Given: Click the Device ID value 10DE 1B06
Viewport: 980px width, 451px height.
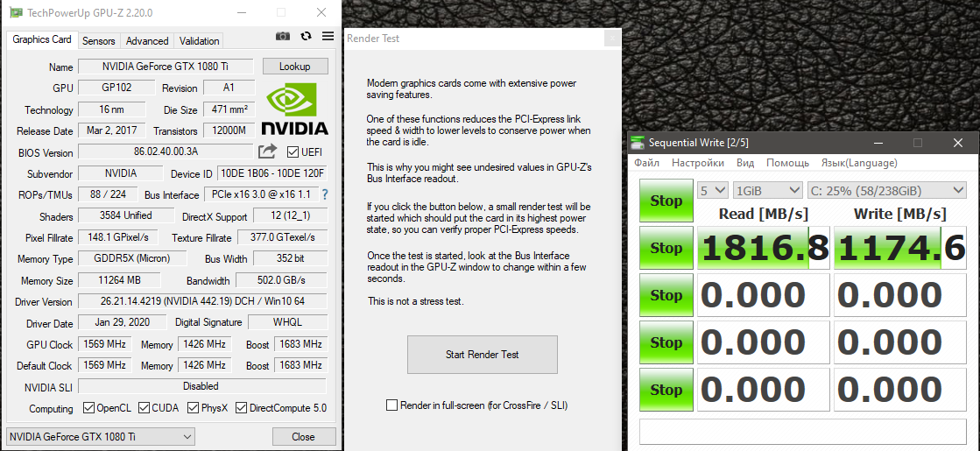Looking at the screenshot, I should 272,173.
